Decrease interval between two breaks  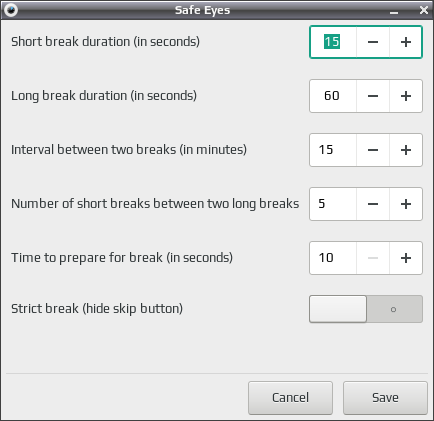[x=373, y=150]
